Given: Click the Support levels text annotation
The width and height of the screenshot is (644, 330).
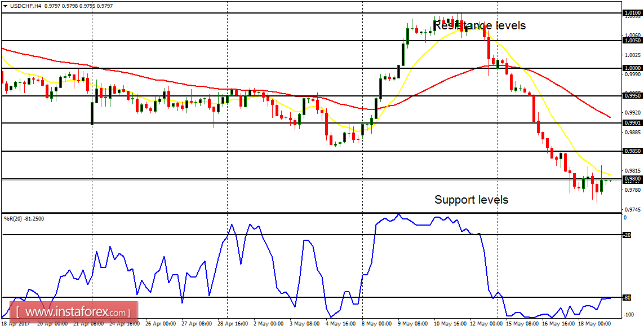Looking at the screenshot, I should [471, 199].
